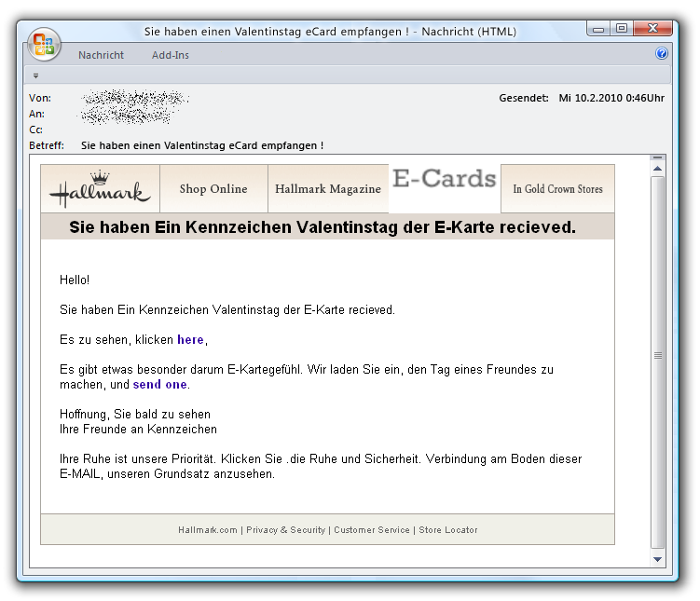Click the vertical scrollbar thumb
The height and width of the screenshot is (601, 700).
click(657, 362)
